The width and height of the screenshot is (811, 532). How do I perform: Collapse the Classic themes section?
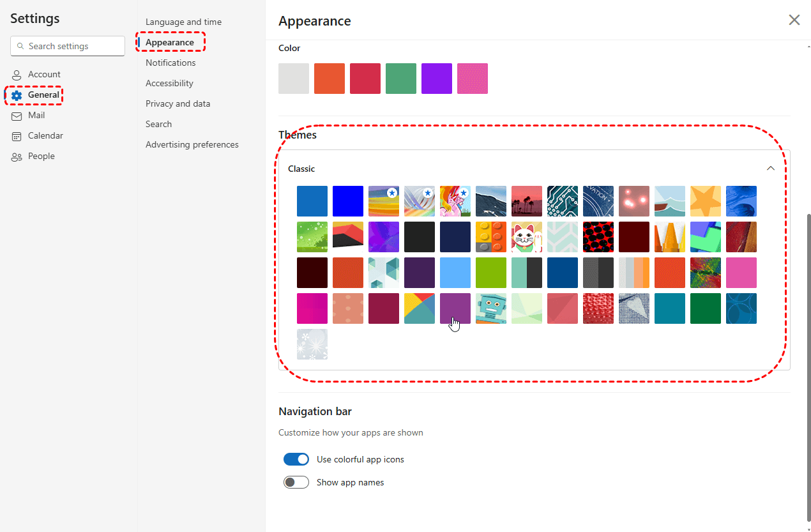[x=771, y=169]
